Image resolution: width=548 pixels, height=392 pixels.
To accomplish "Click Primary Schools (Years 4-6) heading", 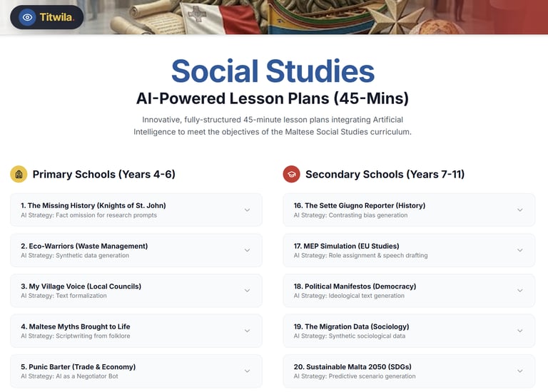I will pos(104,174).
